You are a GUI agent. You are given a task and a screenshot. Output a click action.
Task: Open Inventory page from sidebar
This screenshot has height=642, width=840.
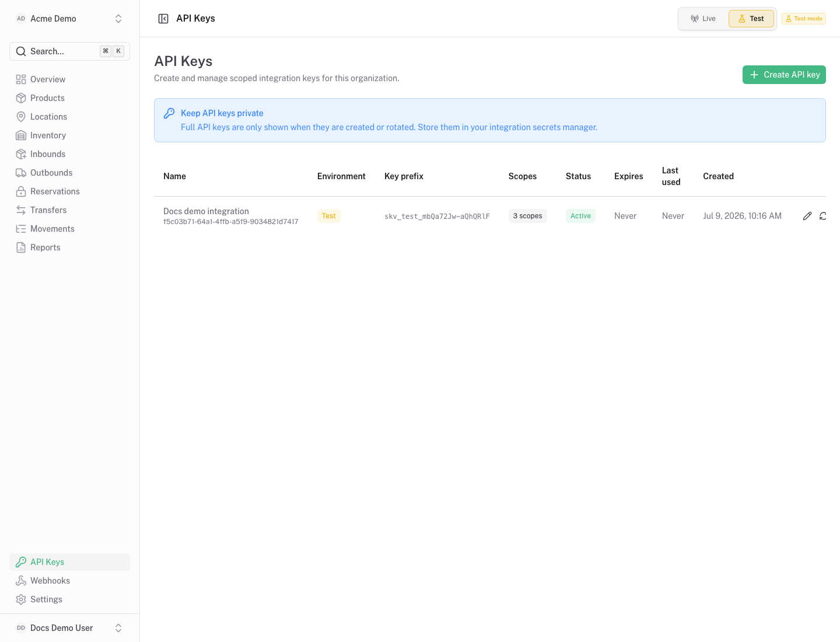tap(70, 135)
